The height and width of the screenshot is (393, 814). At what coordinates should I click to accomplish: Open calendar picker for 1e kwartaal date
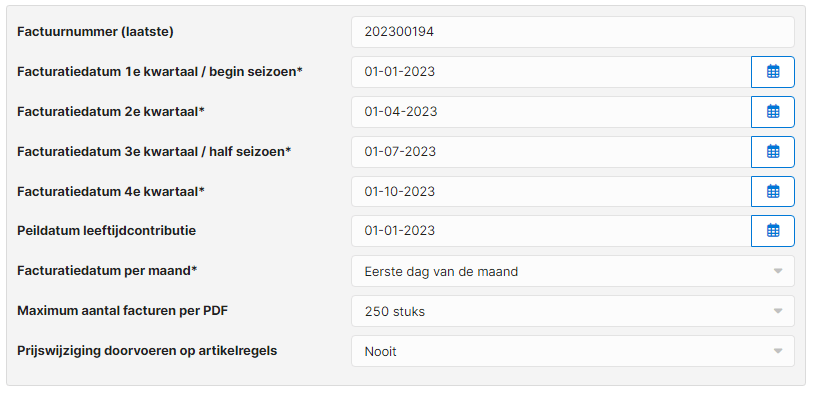coord(772,72)
